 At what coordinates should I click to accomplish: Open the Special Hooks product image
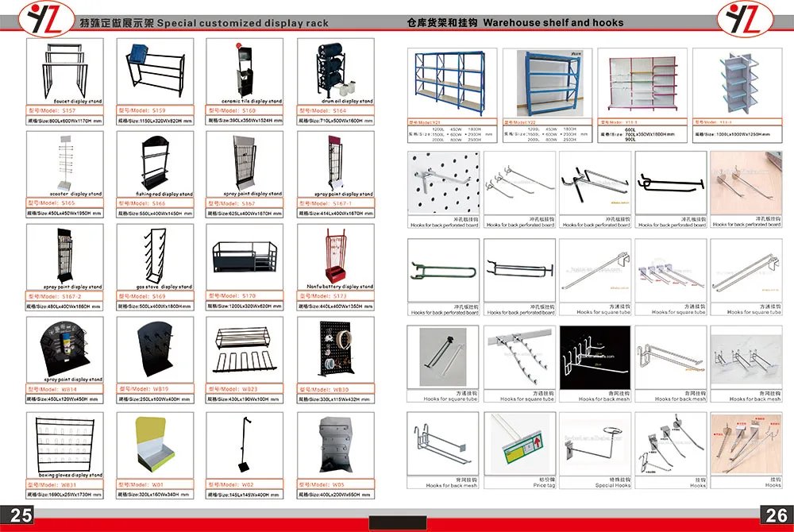[x=596, y=445]
